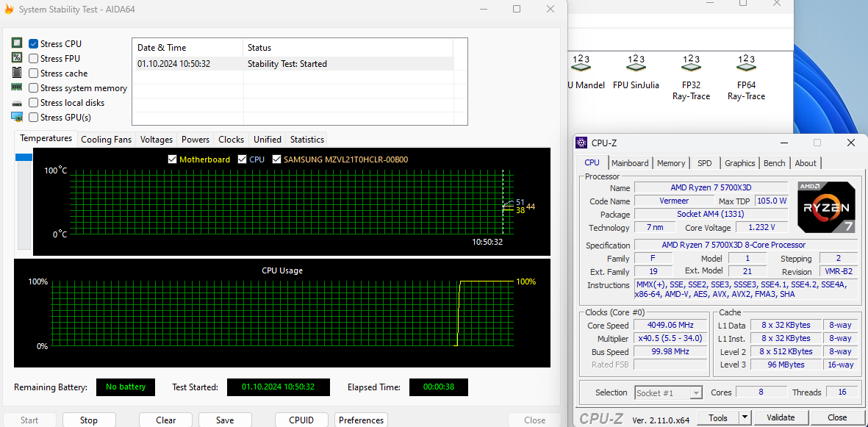
Task: Click the AIDA64 flame icon in title bar
Action: click(9, 10)
